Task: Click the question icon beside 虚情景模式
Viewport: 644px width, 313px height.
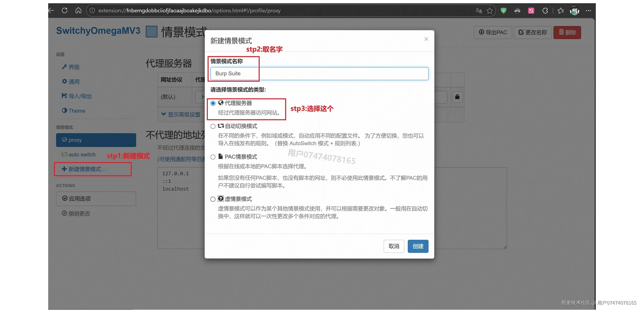Action: 221,199
